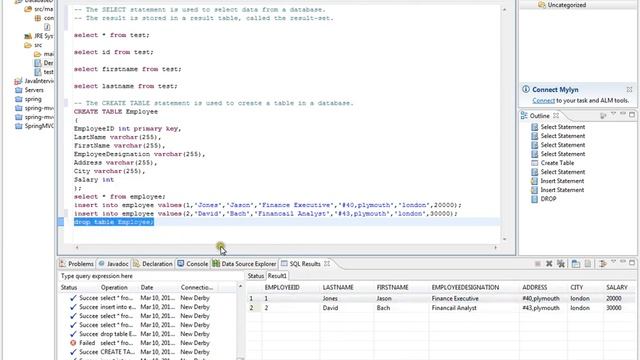This screenshot has width=640, height=360.
Task: Terminate the running SQL result
Action: point(538,264)
